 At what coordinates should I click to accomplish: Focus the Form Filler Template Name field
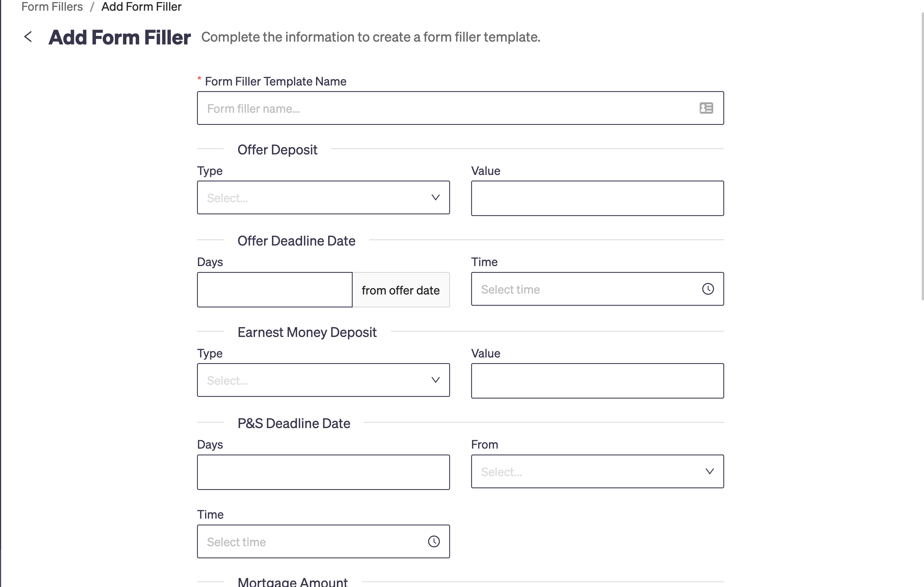coord(460,108)
